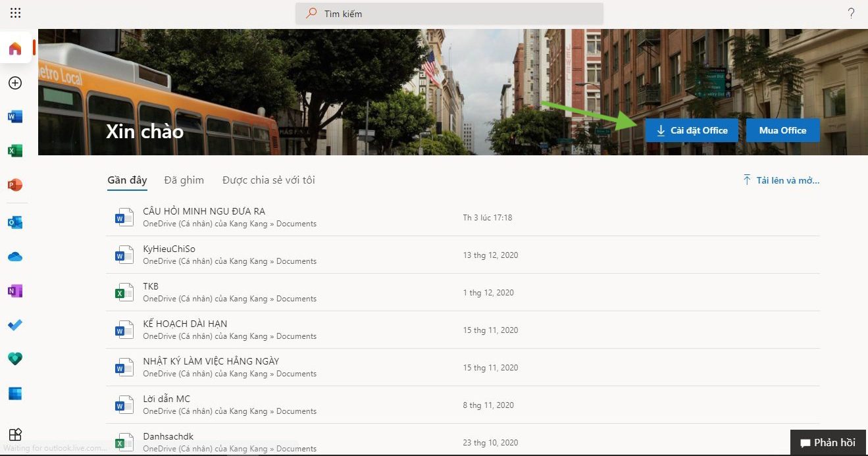Open Word from the left sidebar
The width and height of the screenshot is (868, 456).
tap(15, 117)
